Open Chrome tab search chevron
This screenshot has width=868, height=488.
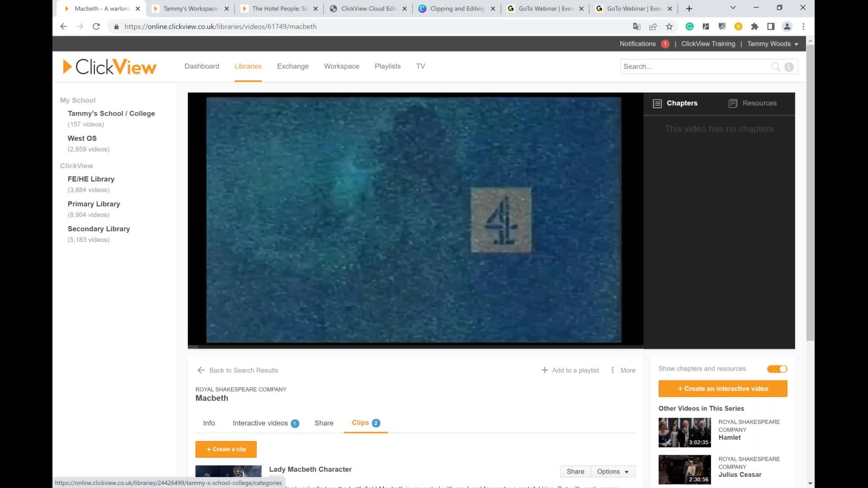click(x=733, y=8)
